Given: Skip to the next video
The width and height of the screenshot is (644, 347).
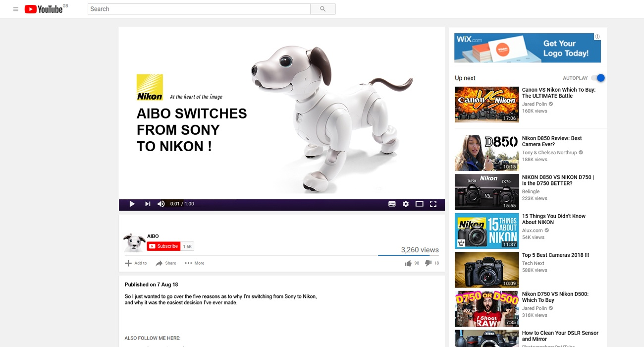Looking at the screenshot, I should pos(148,204).
